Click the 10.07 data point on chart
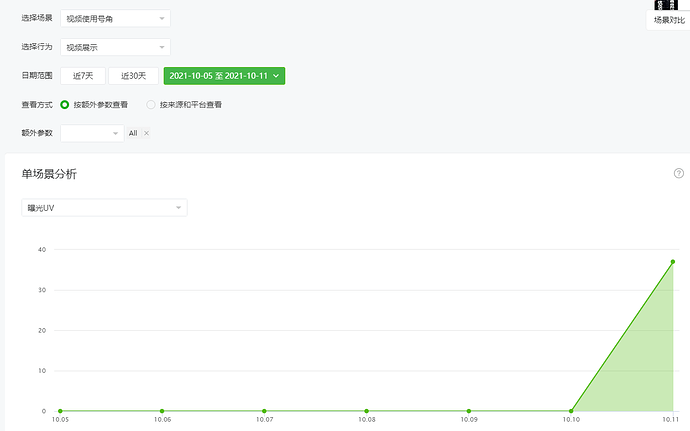690x431 pixels. click(264, 411)
